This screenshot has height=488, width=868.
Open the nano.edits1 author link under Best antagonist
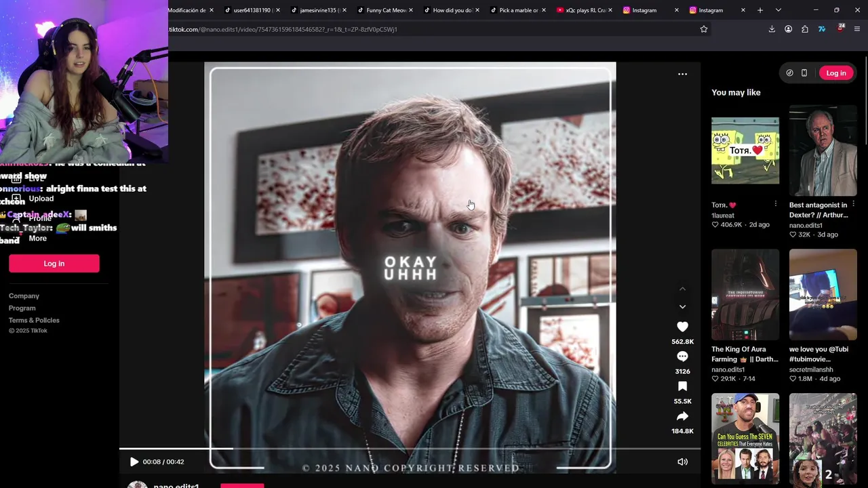pyautogui.click(x=806, y=225)
